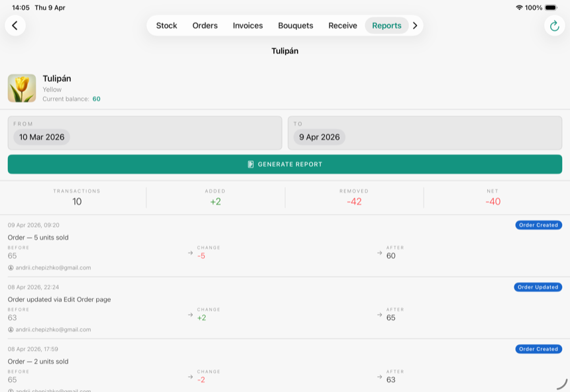
Task: Tap the Order Created badge for 08 Apr 17:59
Action: point(538,349)
